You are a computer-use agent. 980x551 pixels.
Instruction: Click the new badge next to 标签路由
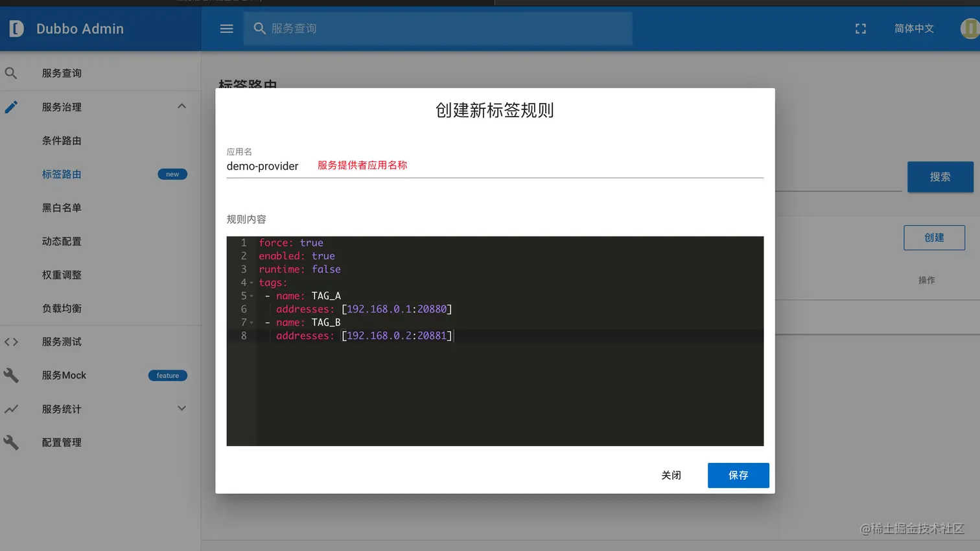[172, 174]
